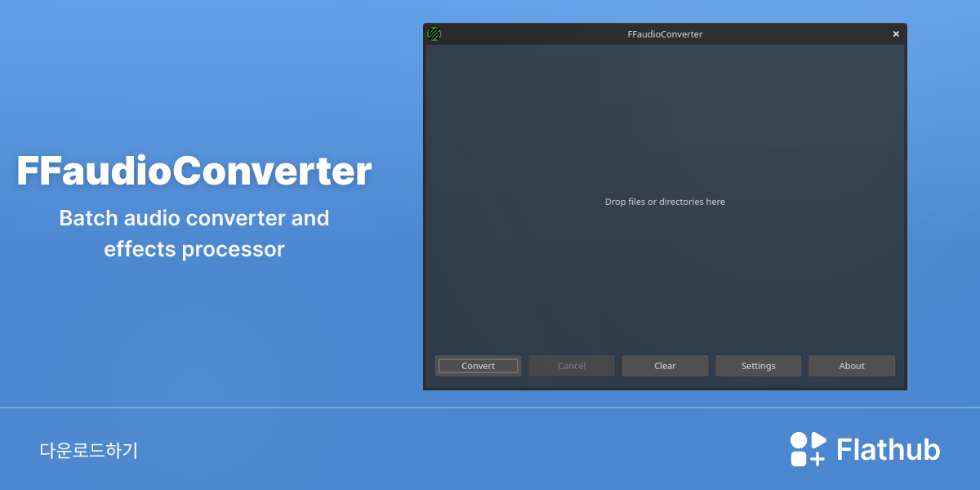Clear the file list with Clear

pos(665,366)
